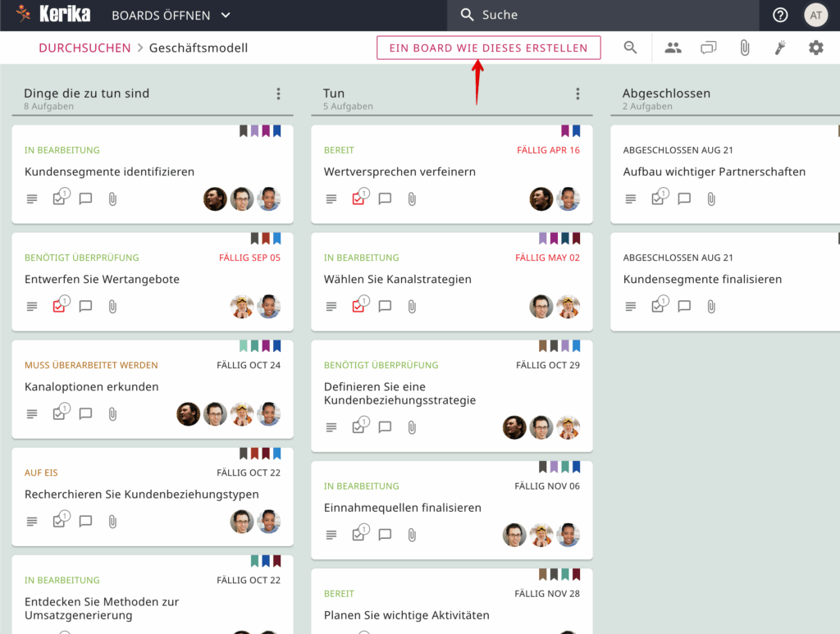Open the board chat icon
The height and width of the screenshot is (634, 840).
click(x=709, y=48)
